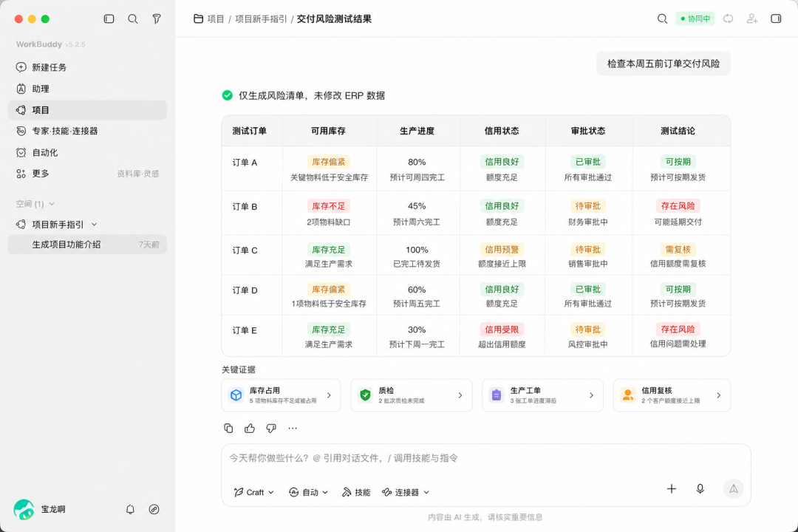Screen dimensions: 798x532
Task: Click 测试结论 column header
Action: 678,131
